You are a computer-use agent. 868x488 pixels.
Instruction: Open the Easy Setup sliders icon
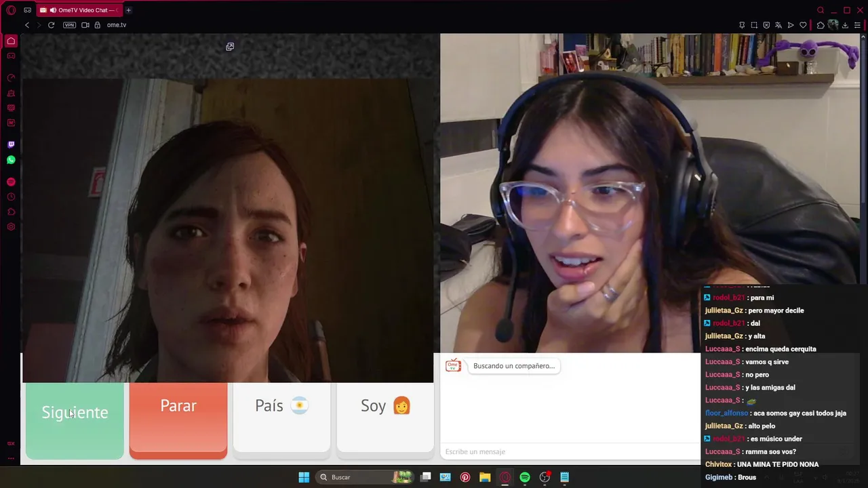click(857, 25)
